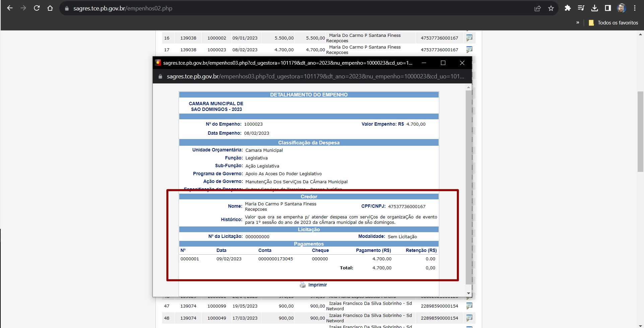Open the Extensions puzzle icon
The image size is (644, 328).
(568, 8)
